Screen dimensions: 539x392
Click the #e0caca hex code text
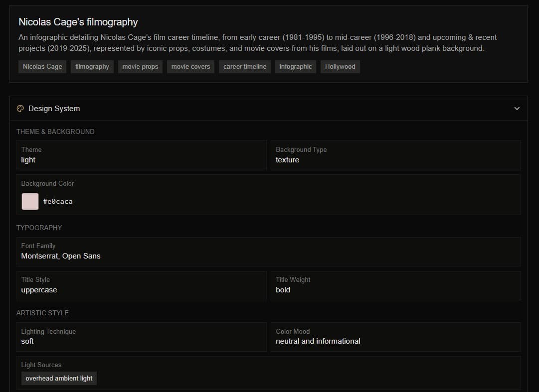coord(58,201)
